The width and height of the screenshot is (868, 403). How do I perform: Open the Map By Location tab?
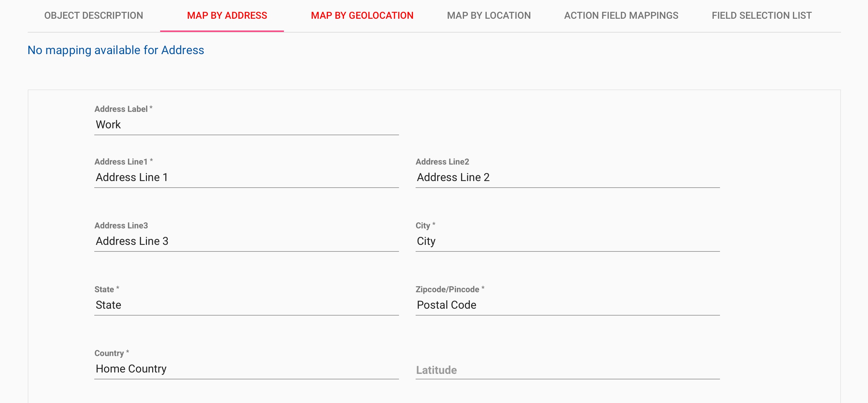[x=489, y=16]
